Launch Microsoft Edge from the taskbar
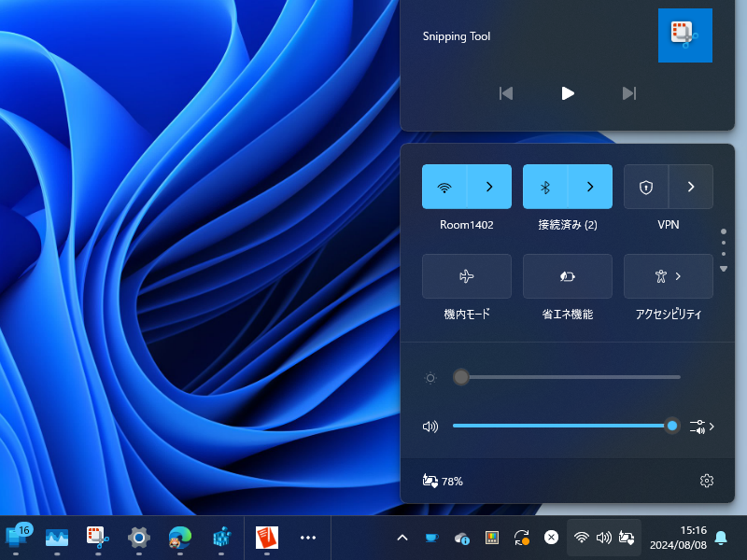Viewport: 747px width, 560px height. (179, 538)
